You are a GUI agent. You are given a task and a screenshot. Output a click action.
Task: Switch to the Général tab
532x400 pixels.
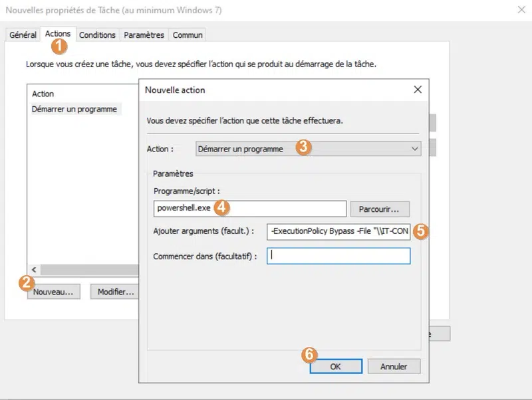tap(23, 35)
